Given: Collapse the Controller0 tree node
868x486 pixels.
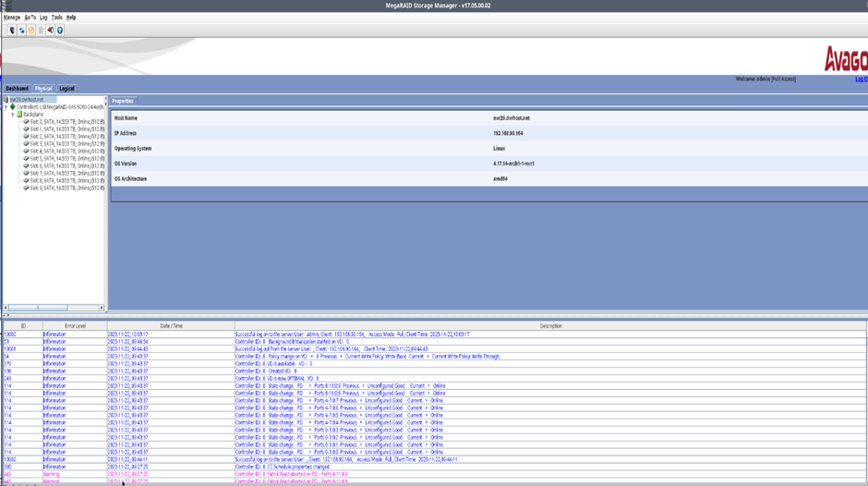Looking at the screenshot, I should click(6, 107).
